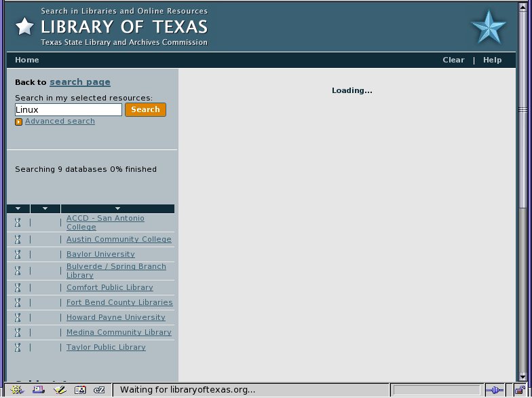The height and width of the screenshot is (398, 532).
Task: Go to Home in the navigation bar
Action: [27, 60]
